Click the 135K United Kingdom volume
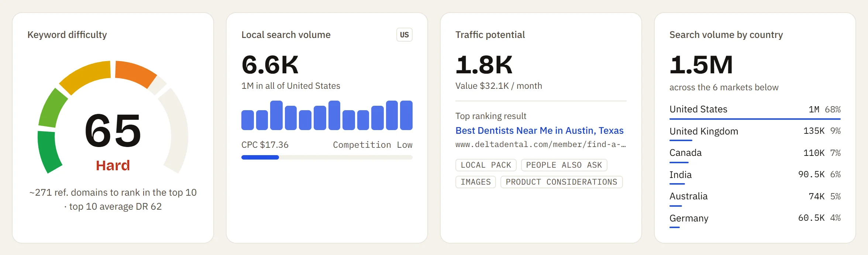 tap(814, 131)
